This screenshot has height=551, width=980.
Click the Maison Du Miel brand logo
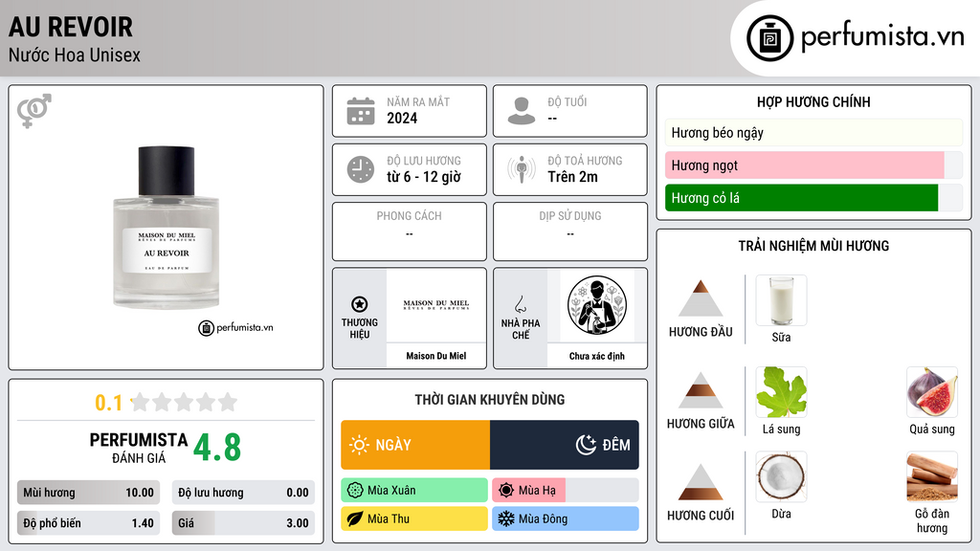(435, 305)
